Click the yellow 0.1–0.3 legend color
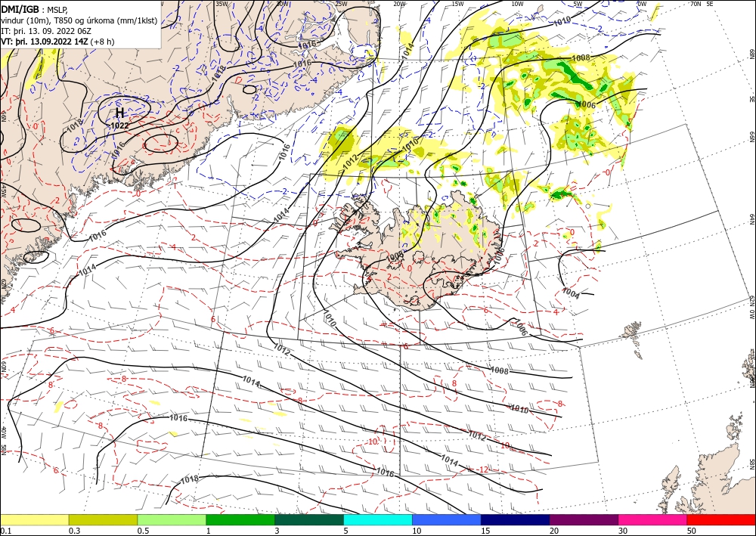The image size is (756, 536). tap(34, 519)
